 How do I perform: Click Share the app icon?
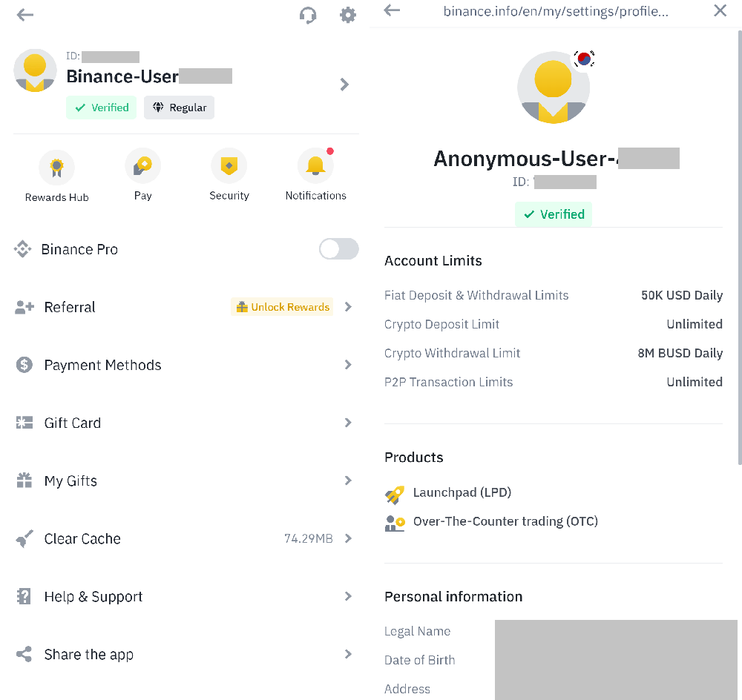(x=24, y=654)
